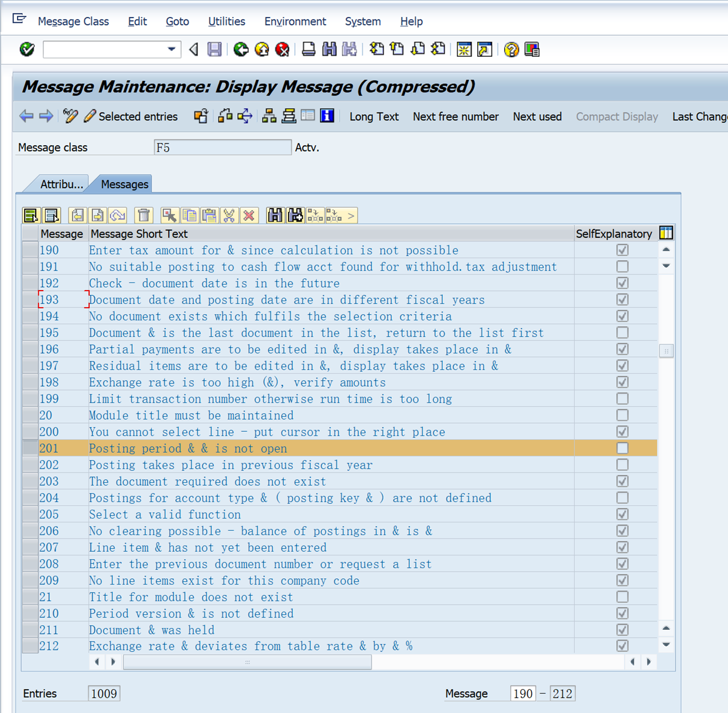728x713 pixels.
Task: Click the Compact Display button
Action: (617, 117)
